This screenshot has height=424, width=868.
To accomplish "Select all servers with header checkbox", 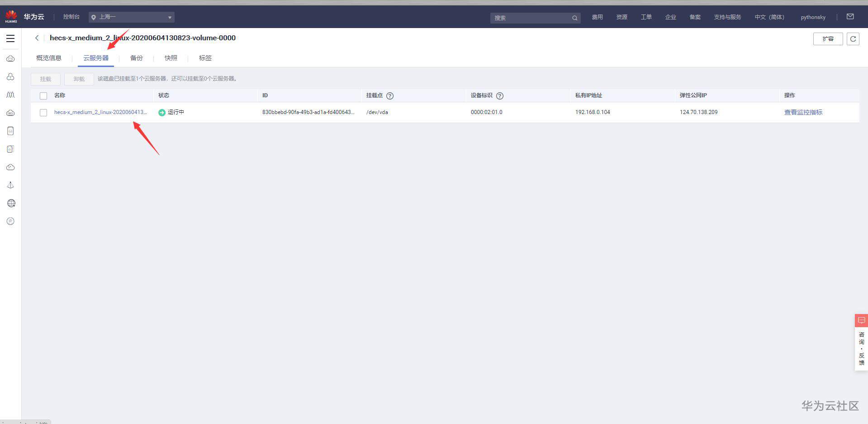I will [x=43, y=96].
